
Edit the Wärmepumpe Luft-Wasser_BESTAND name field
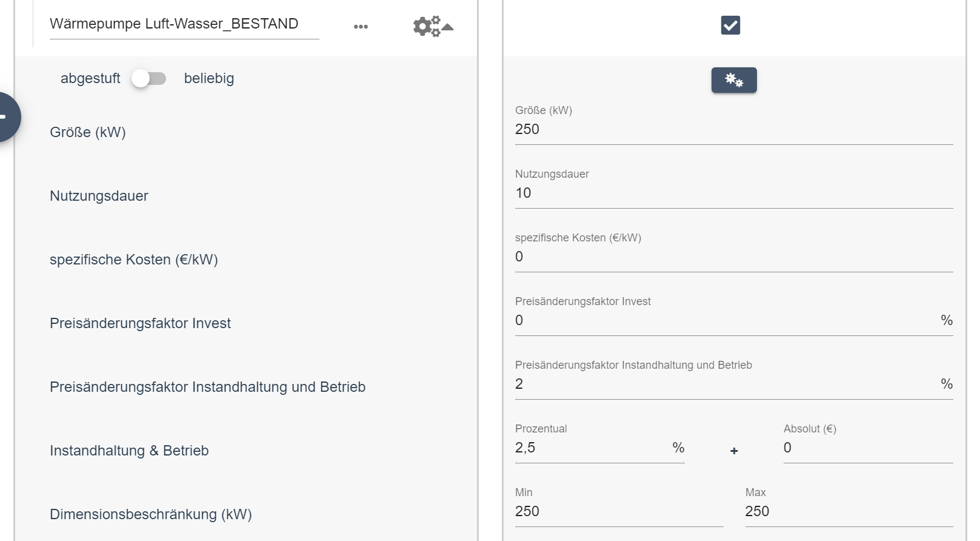pyautogui.click(x=184, y=24)
